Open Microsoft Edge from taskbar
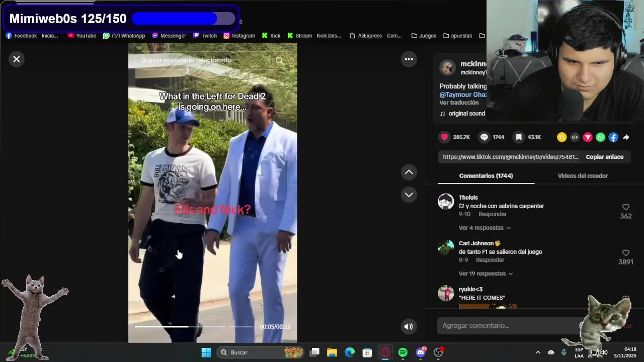 (350, 352)
